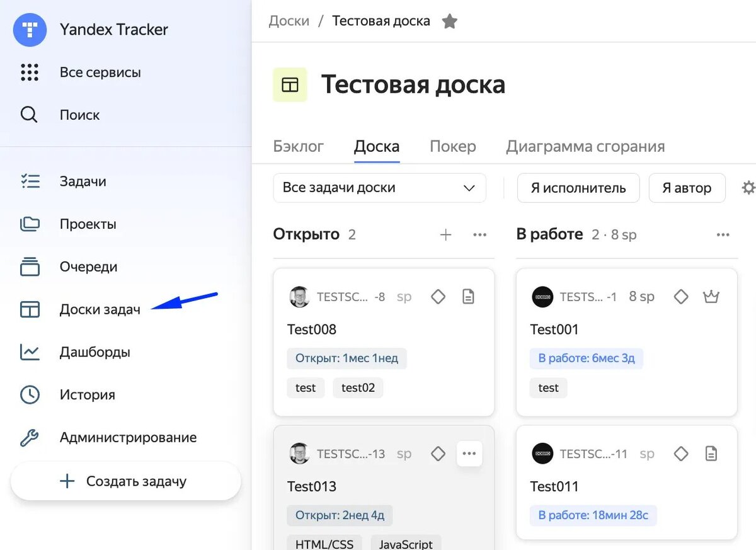Click the Проекты folders icon
Image resolution: width=756 pixels, height=550 pixels.
(30, 224)
